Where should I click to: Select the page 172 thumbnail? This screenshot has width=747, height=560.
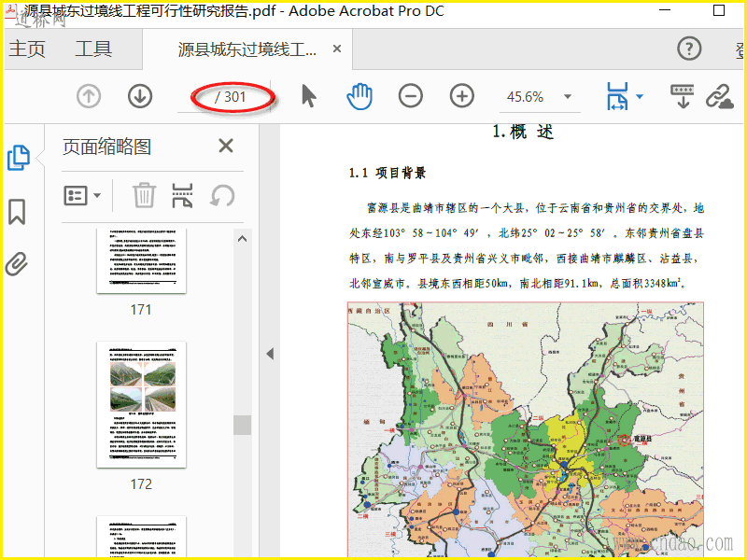pos(141,404)
